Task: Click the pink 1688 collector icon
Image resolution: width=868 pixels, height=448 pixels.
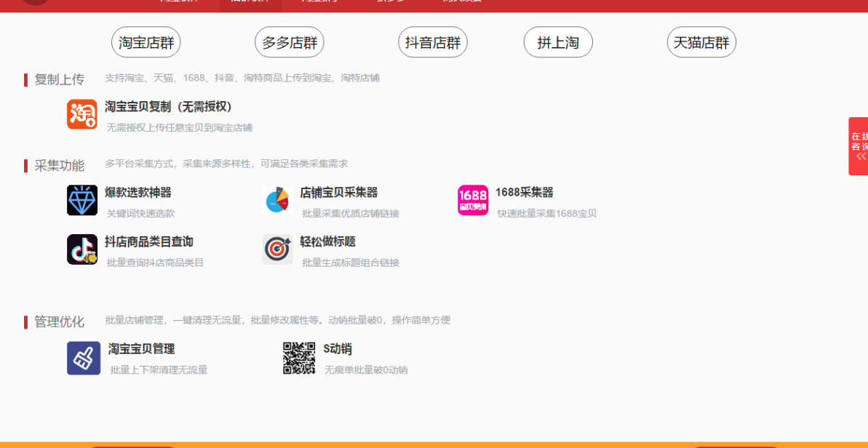Action: [x=473, y=200]
